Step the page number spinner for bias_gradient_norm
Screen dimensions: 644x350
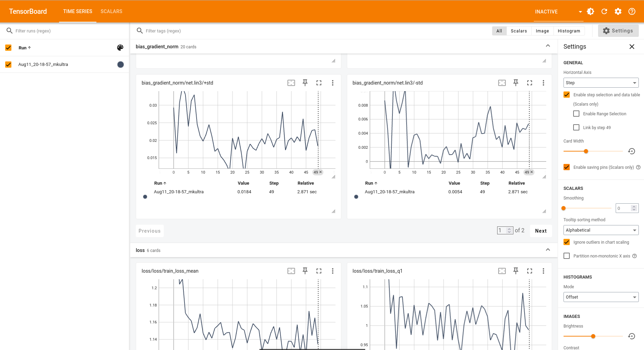pyautogui.click(x=509, y=231)
